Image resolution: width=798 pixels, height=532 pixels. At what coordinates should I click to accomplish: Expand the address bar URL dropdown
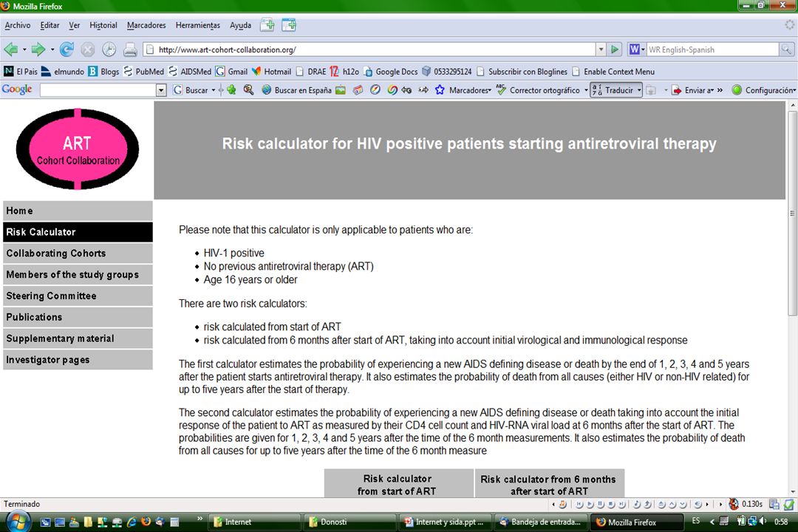point(601,50)
